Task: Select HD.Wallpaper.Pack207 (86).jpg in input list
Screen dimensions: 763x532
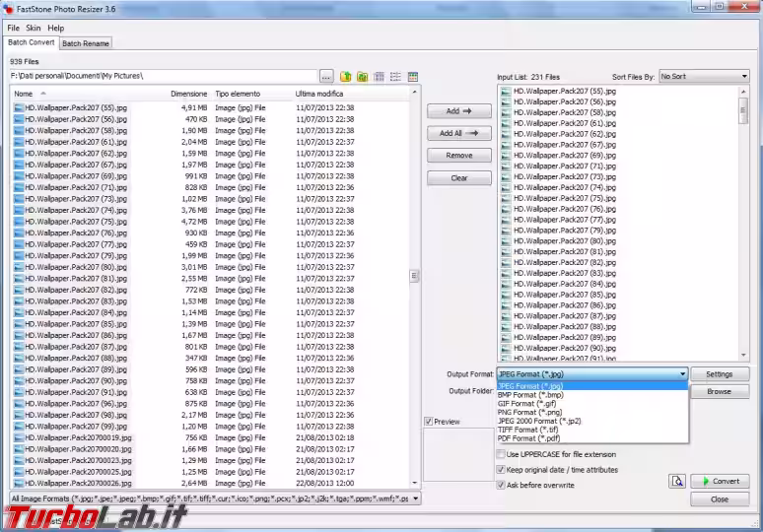Action: [x=565, y=304]
